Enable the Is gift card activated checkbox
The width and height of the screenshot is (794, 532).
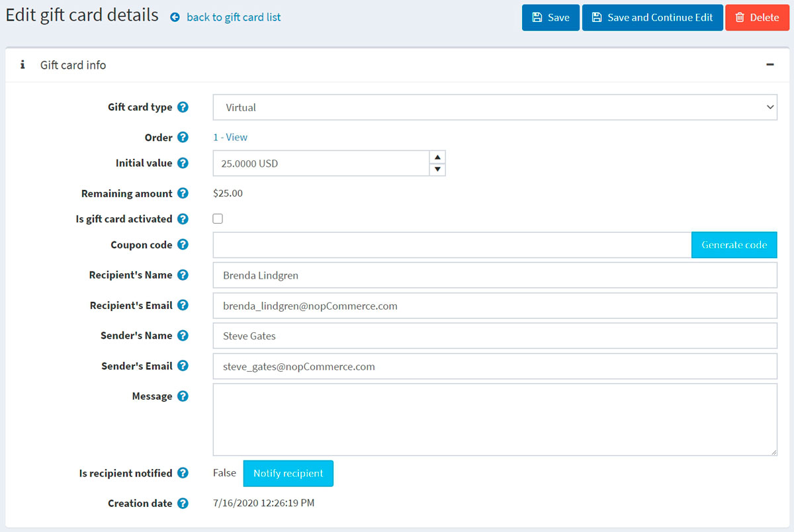[x=218, y=219]
